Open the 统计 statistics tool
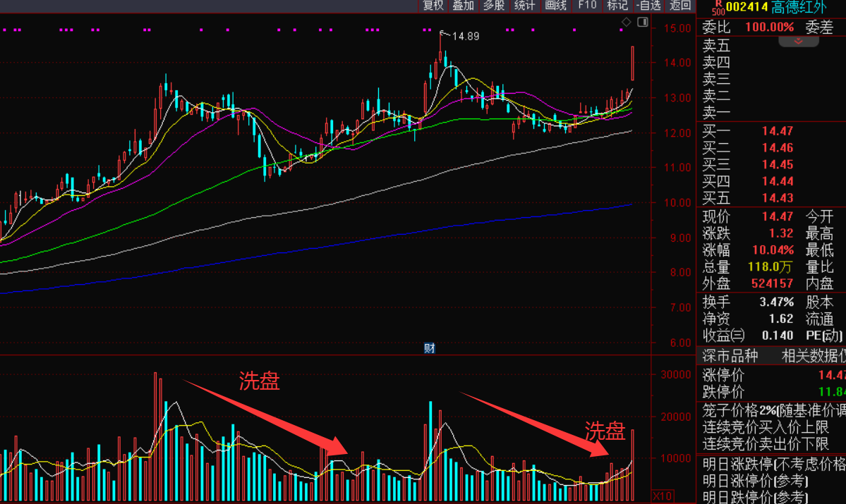 (x=524, y=6)
